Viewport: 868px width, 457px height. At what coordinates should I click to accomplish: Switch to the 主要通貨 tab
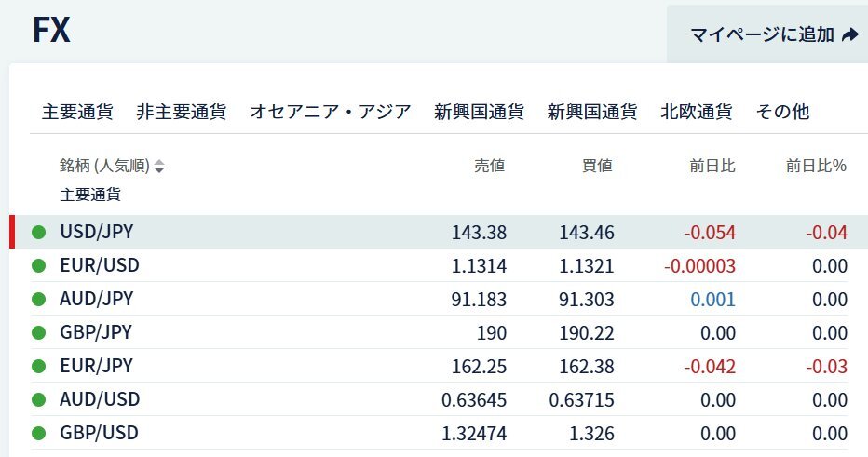[77, 112]
